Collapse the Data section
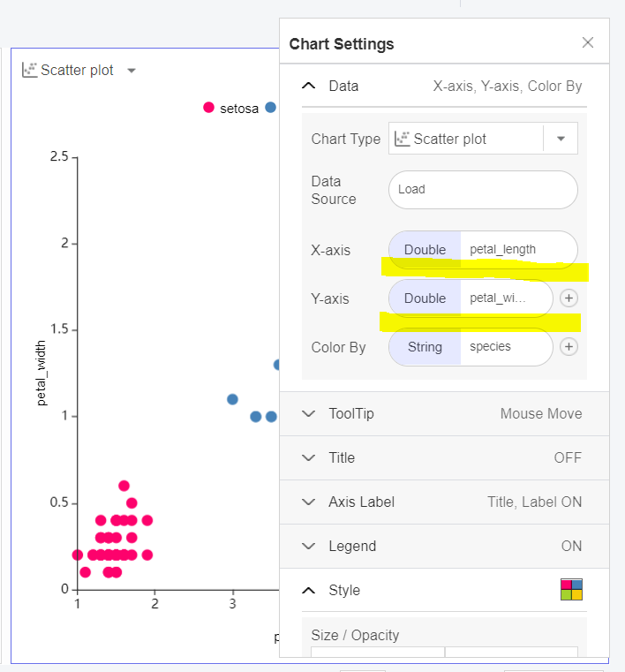This screenshot has width=625, height=672. (x=308, y=87)
